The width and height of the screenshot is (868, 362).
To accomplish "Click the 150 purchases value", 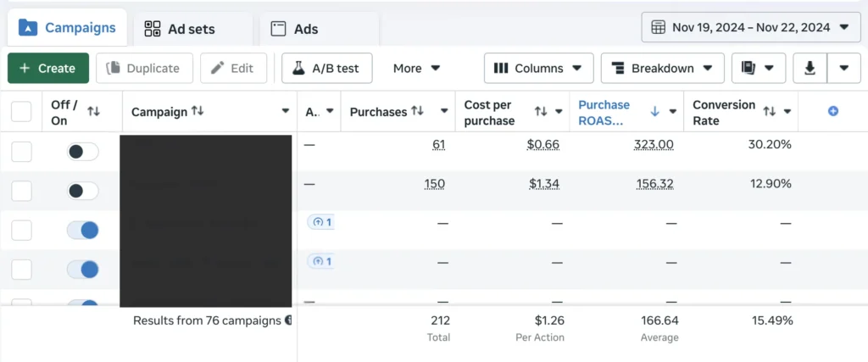I will click(x=435, y=183).
